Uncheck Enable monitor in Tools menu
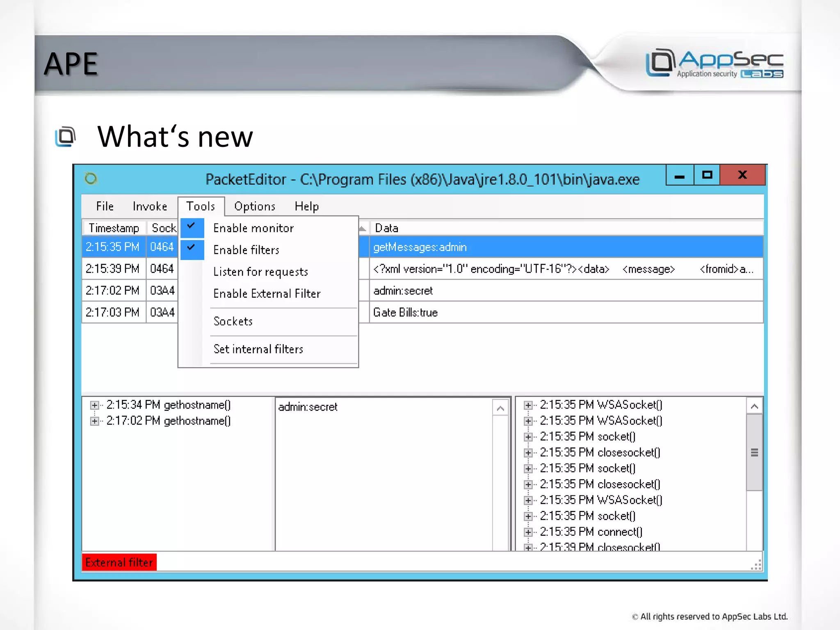This screenshot has width=840, height=630. (253, 228)
